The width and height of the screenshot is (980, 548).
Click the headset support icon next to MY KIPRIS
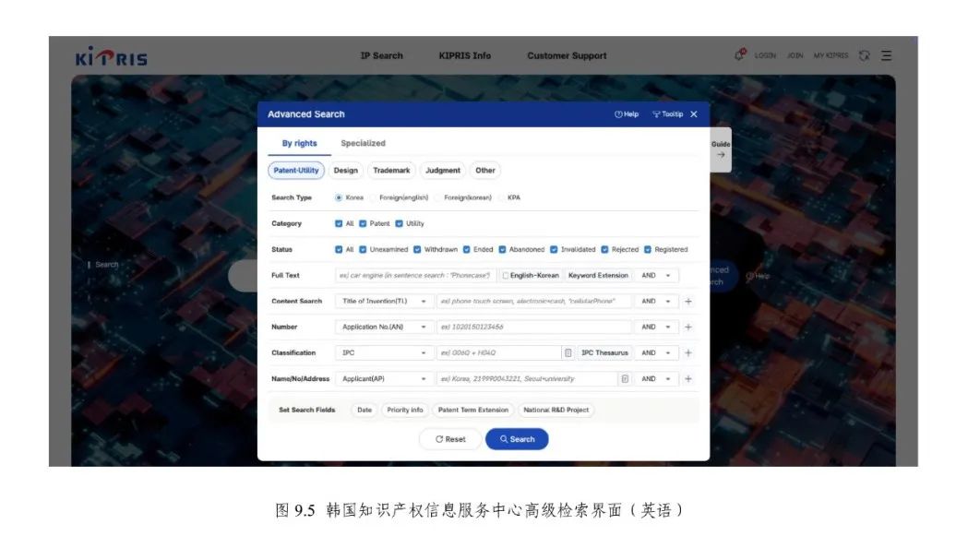(865, 55)
